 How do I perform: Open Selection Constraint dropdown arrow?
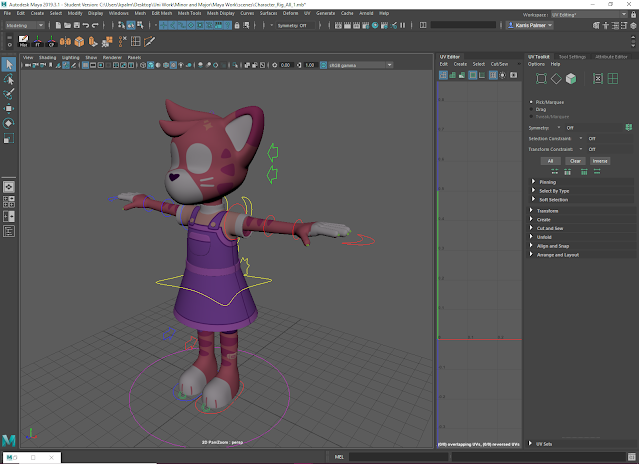[581, 139]
